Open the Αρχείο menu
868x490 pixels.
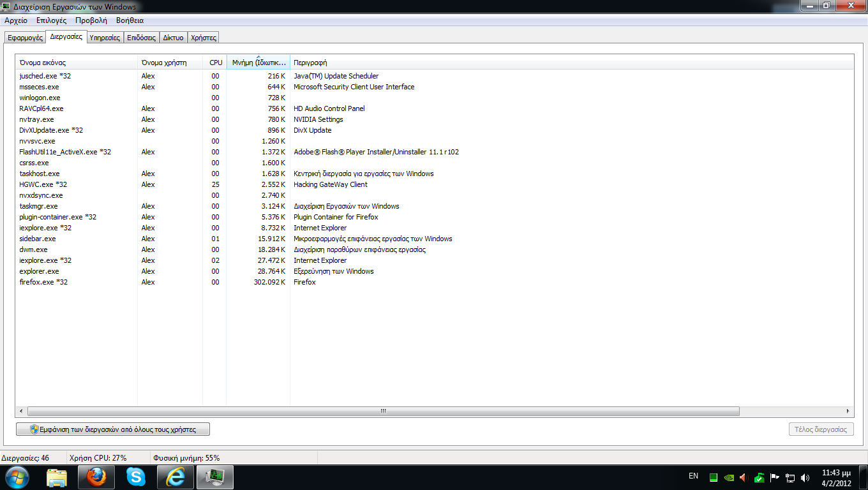pyautogui.click(x=16, y=20)
